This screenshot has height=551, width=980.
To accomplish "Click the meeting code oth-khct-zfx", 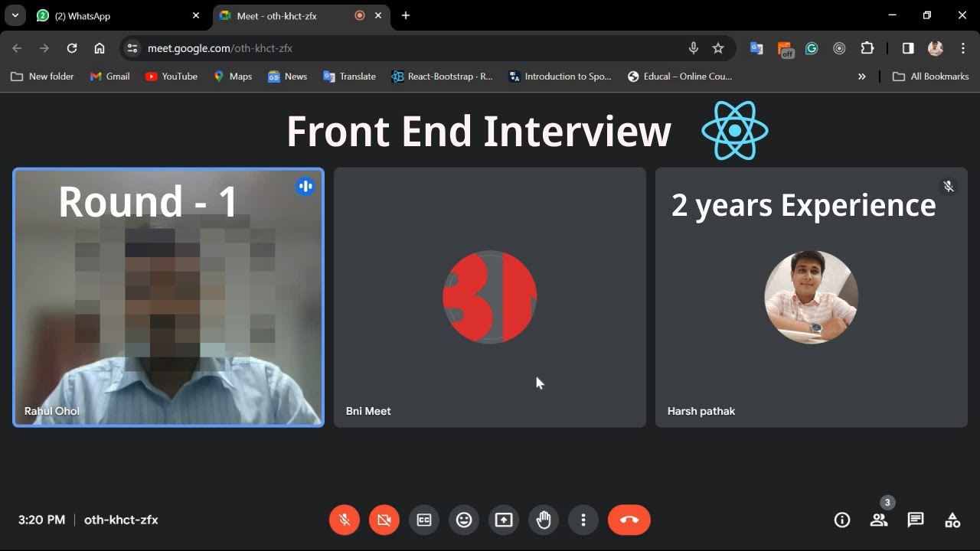I will pos(121,520).
